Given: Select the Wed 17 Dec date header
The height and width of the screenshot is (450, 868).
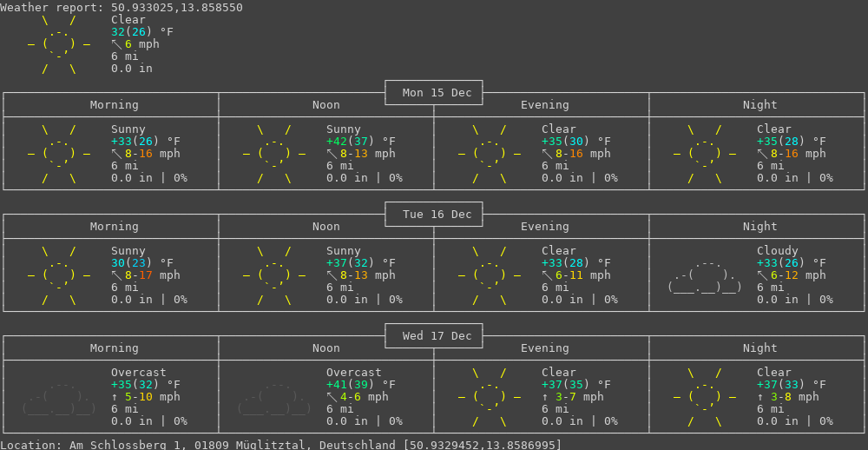Looking at the screenshot, I should (434, 336).
